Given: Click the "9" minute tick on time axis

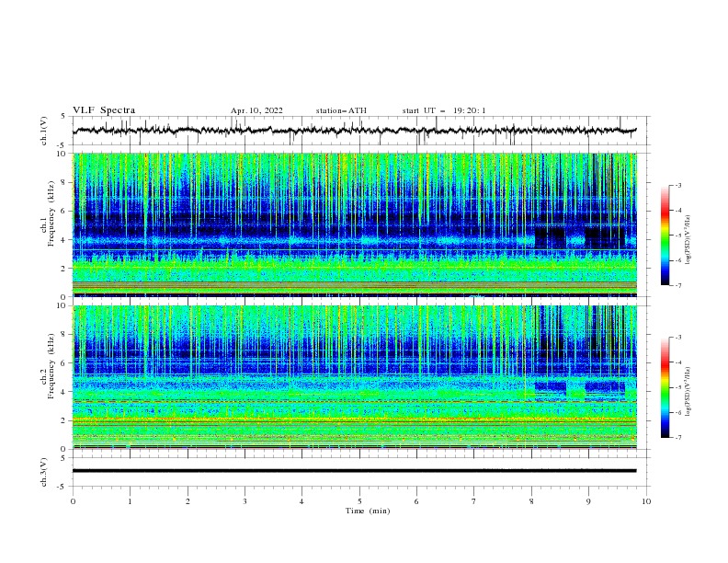Looking at the screenshot, I should click(588, 501).
